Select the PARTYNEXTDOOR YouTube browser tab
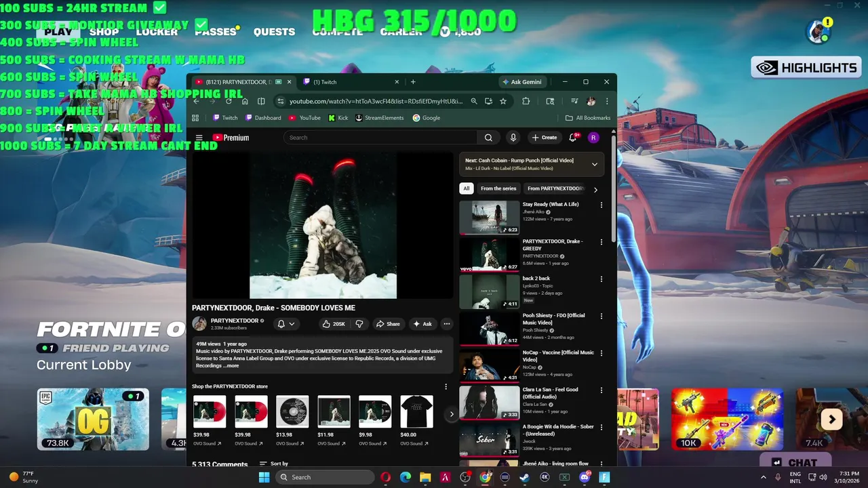This screenshot has height=488, width=868. coord(243,82)
